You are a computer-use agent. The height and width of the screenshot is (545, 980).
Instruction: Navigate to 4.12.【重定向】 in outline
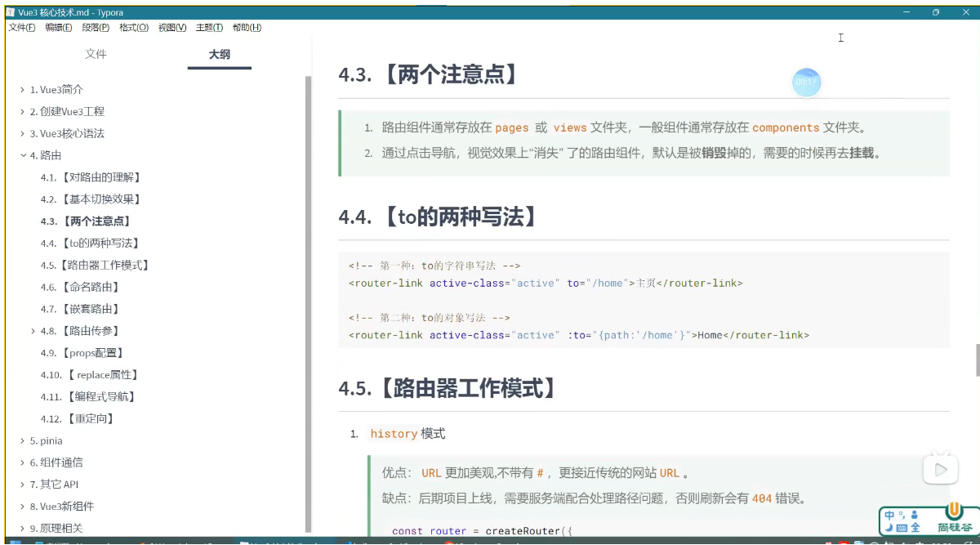[78, 419]
